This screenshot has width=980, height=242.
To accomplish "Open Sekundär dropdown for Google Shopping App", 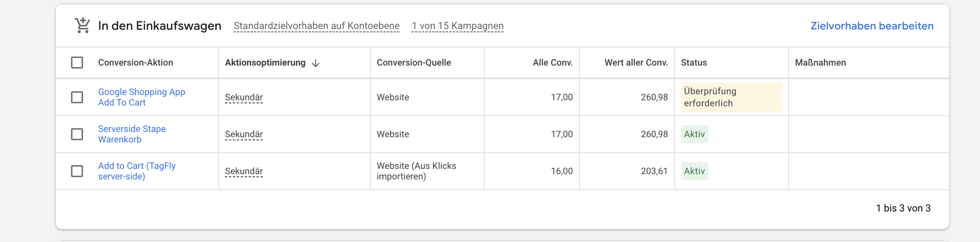I will [x=243, y=97].
